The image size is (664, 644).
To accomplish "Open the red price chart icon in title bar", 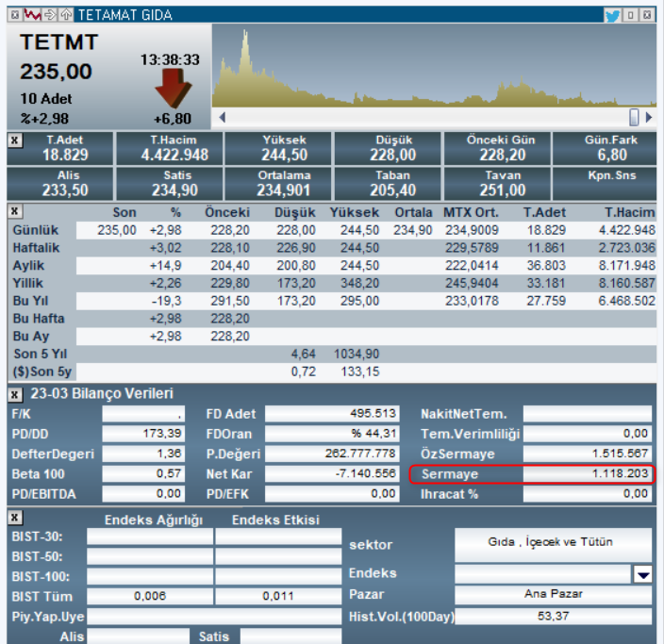I will click(32, 15).
